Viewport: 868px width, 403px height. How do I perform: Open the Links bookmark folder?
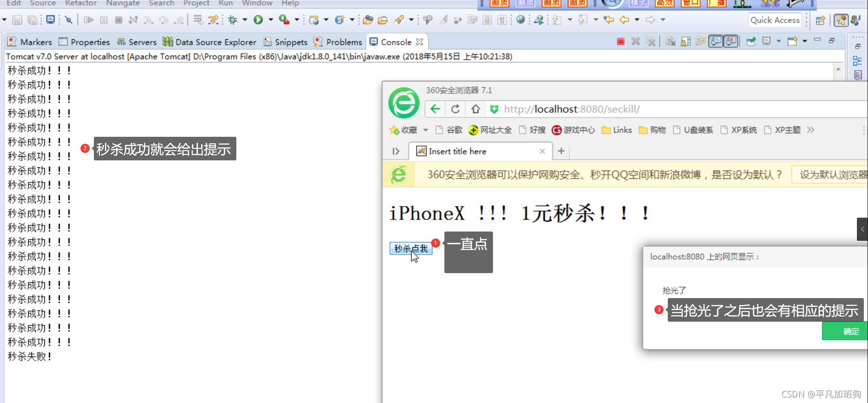pyautogui.click(x=616, y=130)
